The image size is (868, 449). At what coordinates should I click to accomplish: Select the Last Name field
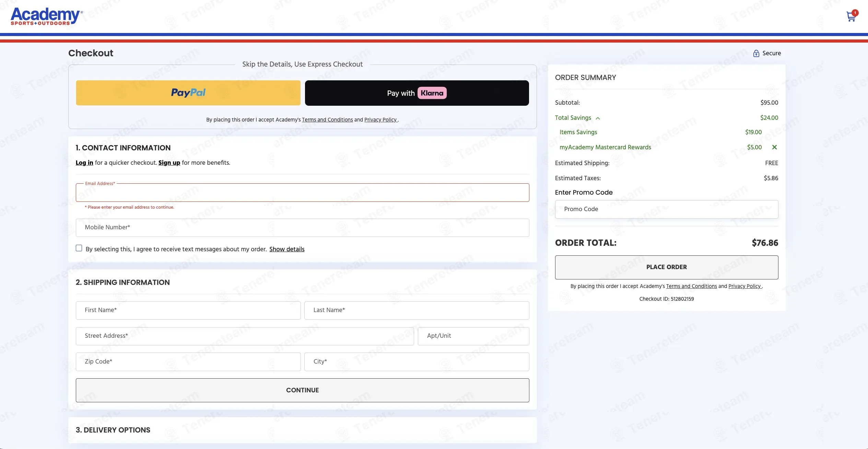click(417, 310)
